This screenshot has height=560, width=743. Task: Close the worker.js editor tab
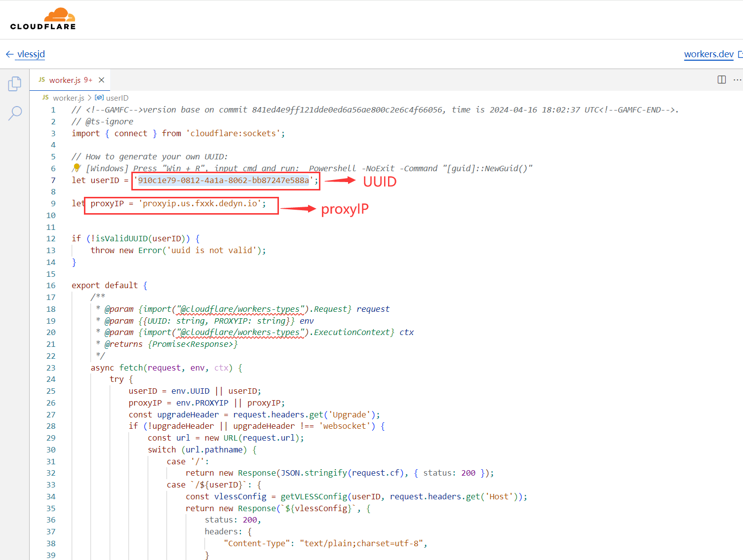pos(101,80)
